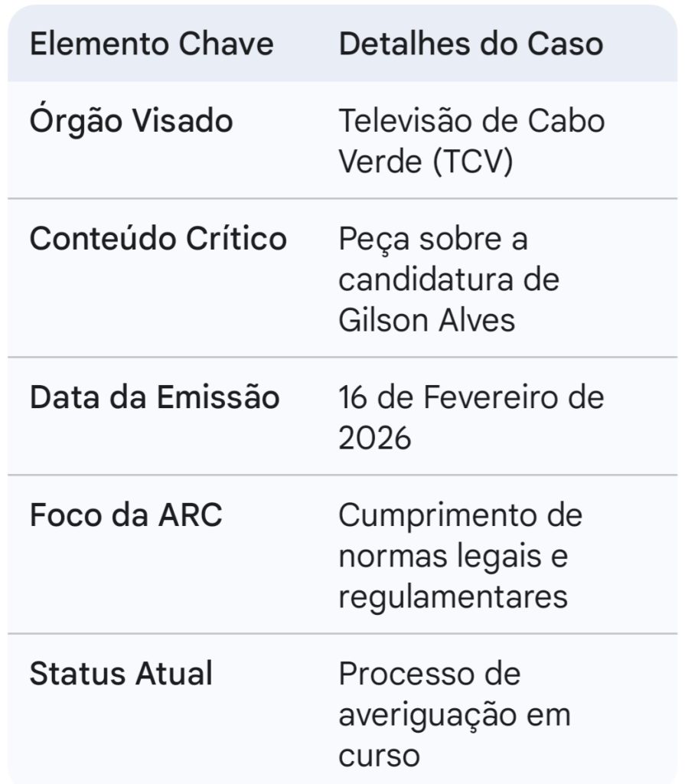Viewport: 685px width, 784px height.
Task: Click the 'Elemento Chave' column header
Action: coord(152,44)
